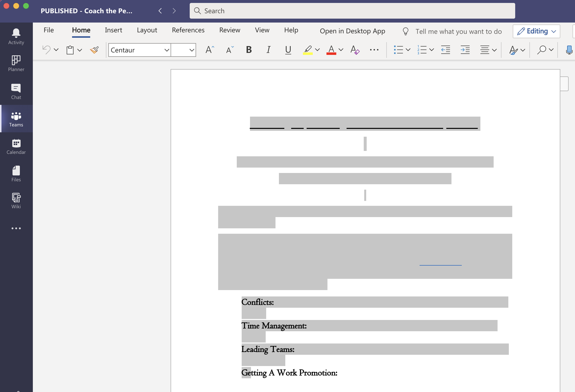Apply underline to the text
This screenshot has width=575, height=392.
[x=288, y=50]
